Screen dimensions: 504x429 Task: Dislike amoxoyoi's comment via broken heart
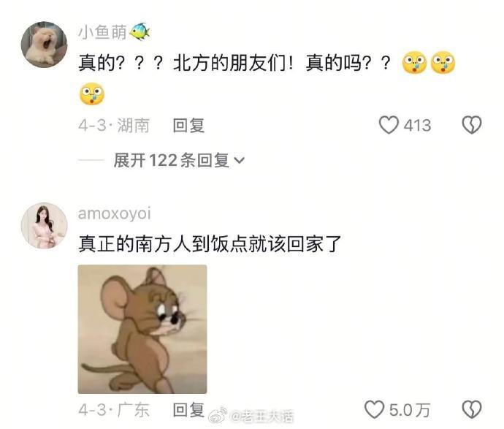(472, 409)
